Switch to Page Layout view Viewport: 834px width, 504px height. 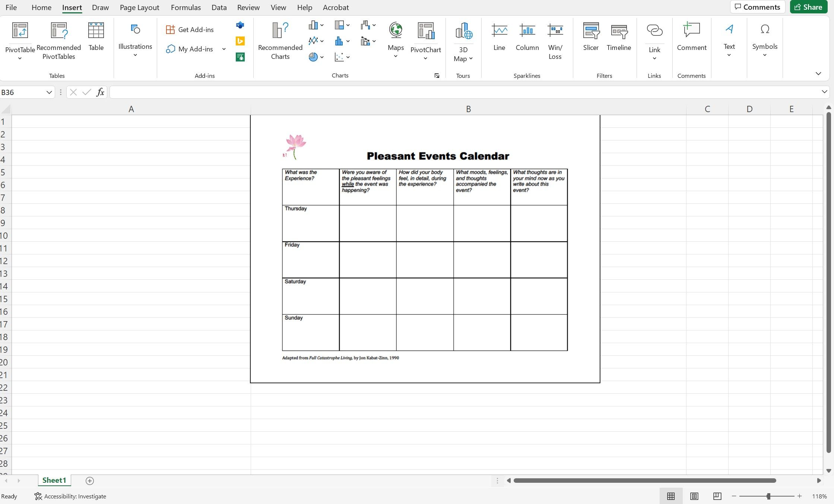point(694,496)
